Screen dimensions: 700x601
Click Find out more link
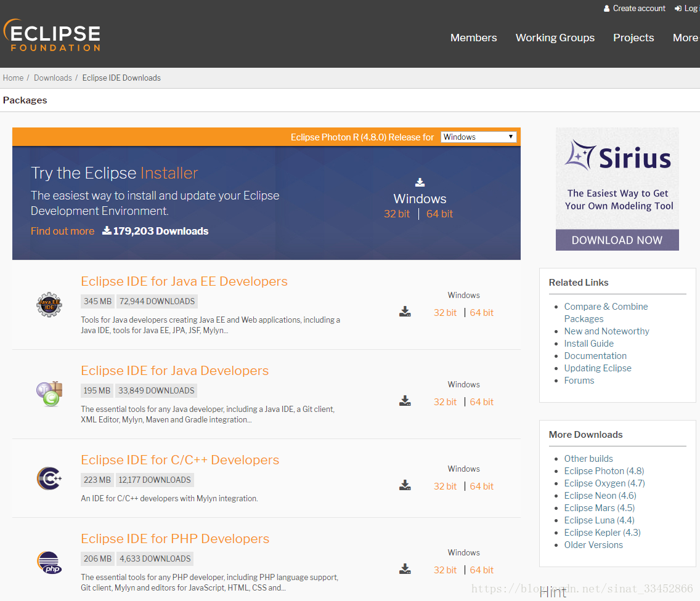pyautogui.click(x=62, y=231)
